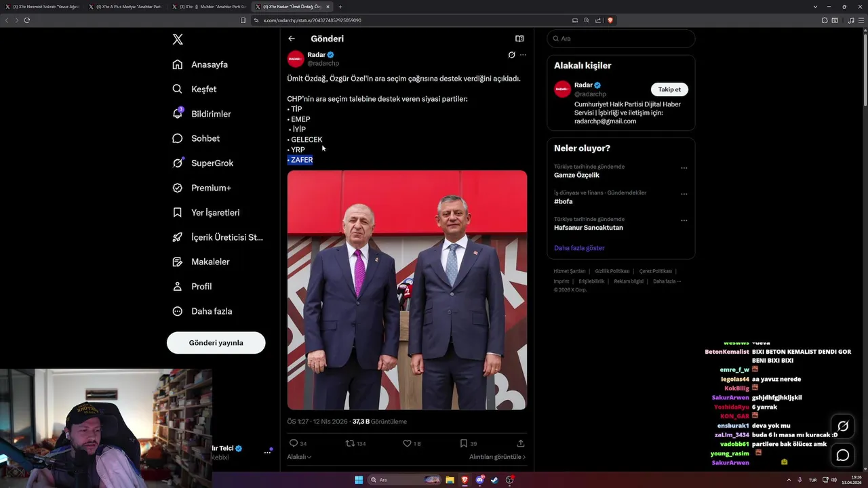Close the X'te Radar tab
868x488 pixels.
click(328, 6)
